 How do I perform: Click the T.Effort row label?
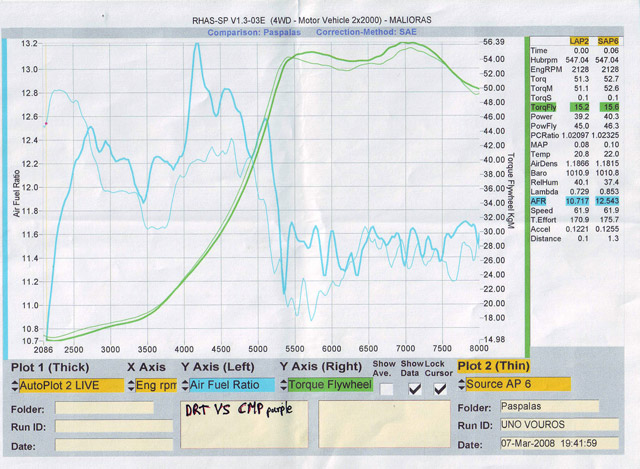pos(543,220)
